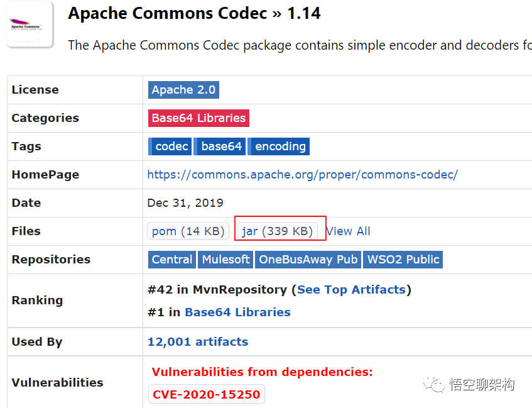The height and width of the screenshot is (408, 532).
Task: Select the encoding tag
Action: tap(280, 146)
